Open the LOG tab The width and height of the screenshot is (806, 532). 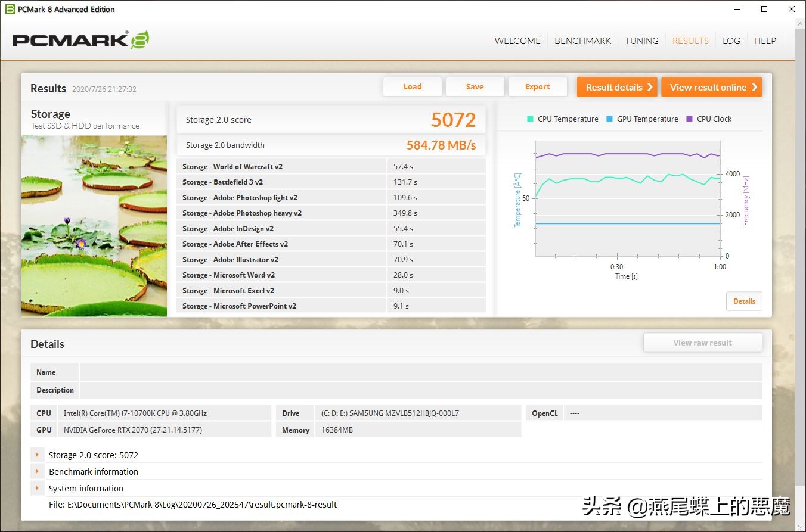(731, 41)
